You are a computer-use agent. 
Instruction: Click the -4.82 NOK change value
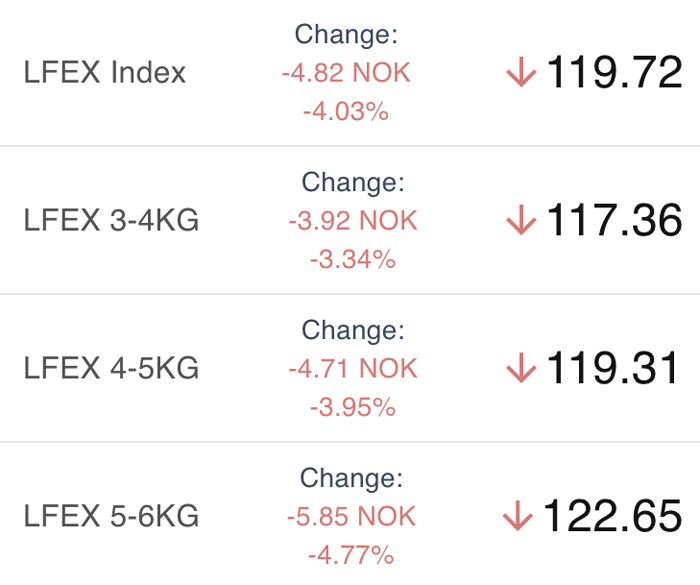point(346,73)
